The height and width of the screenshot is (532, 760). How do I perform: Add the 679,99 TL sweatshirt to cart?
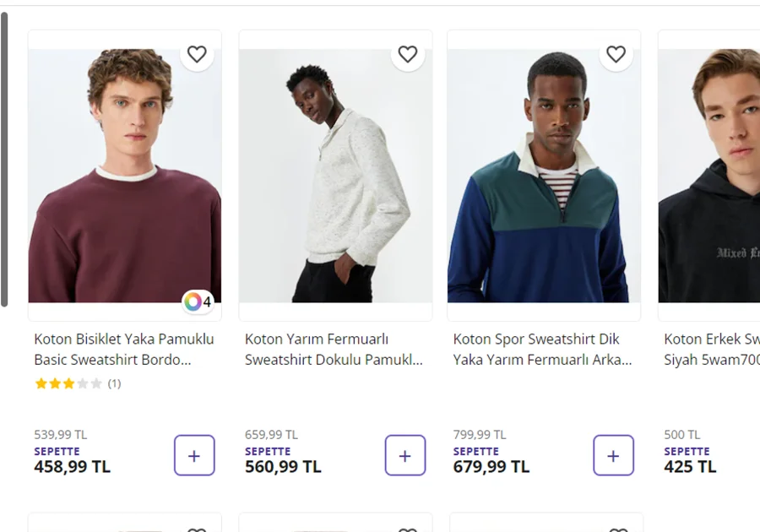point(613,456)
